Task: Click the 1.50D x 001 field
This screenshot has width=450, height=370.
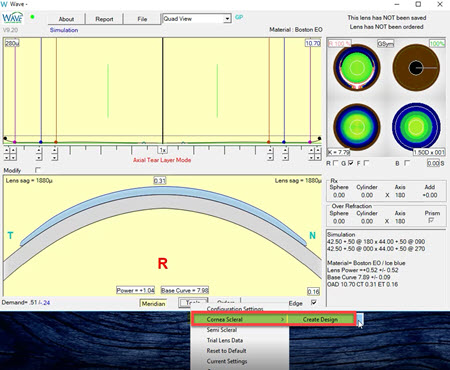Action: point(429,152)
